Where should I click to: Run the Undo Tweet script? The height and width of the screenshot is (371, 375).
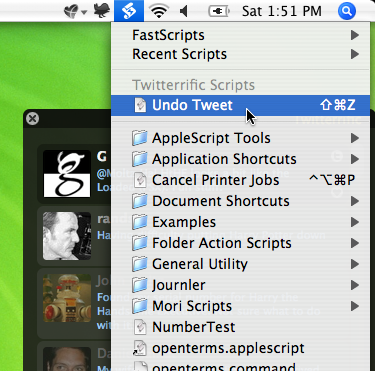(240, 105)
